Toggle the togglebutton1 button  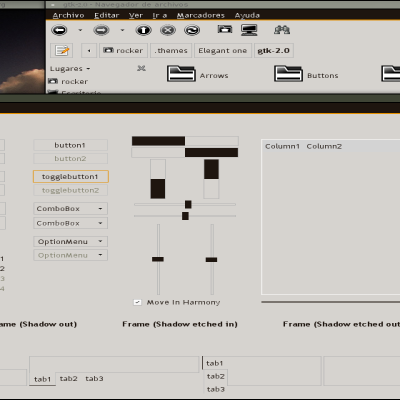[x=71, y=177]
